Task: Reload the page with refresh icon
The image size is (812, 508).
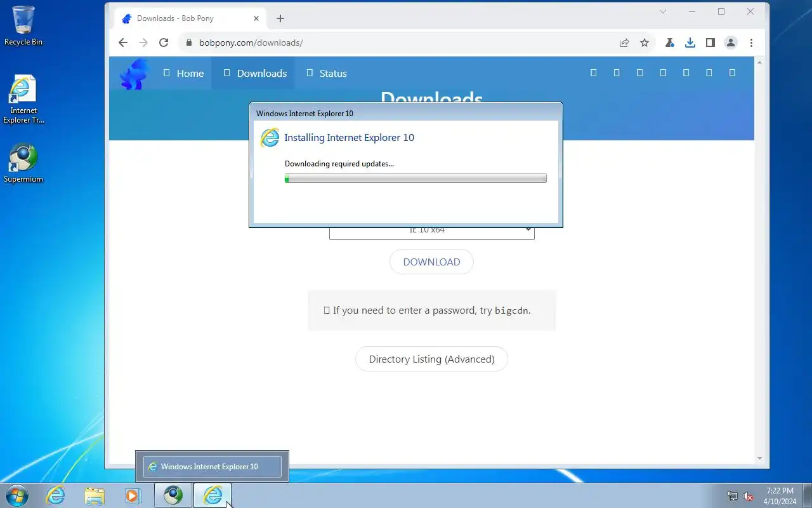Action: (164, 43)
